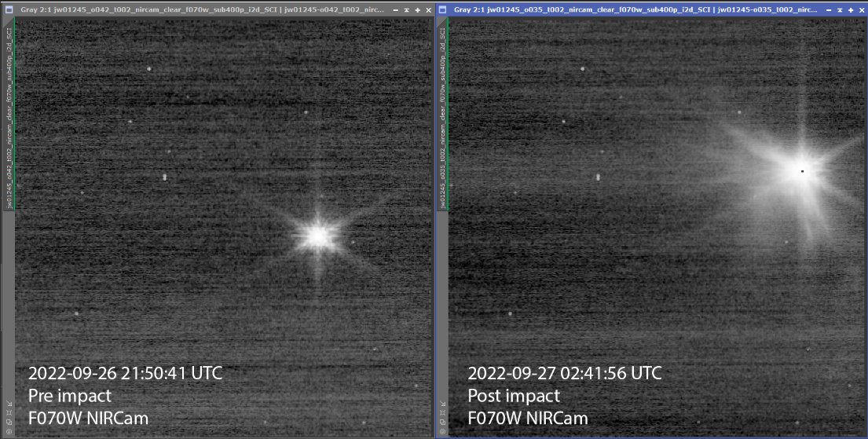The width and height of the screenshot is (868, 439).
Task: Minimize the o035 post-impact image window
Action: 829,10
